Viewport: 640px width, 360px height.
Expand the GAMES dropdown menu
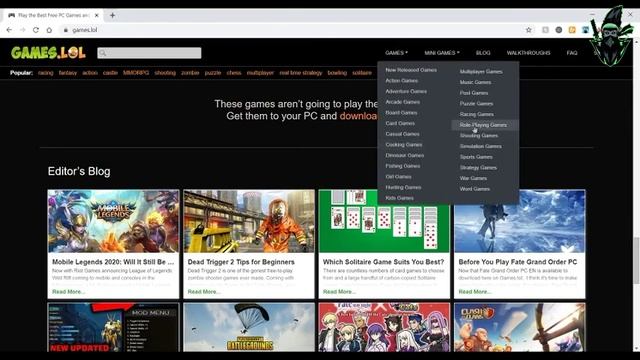tap(396, 53)
